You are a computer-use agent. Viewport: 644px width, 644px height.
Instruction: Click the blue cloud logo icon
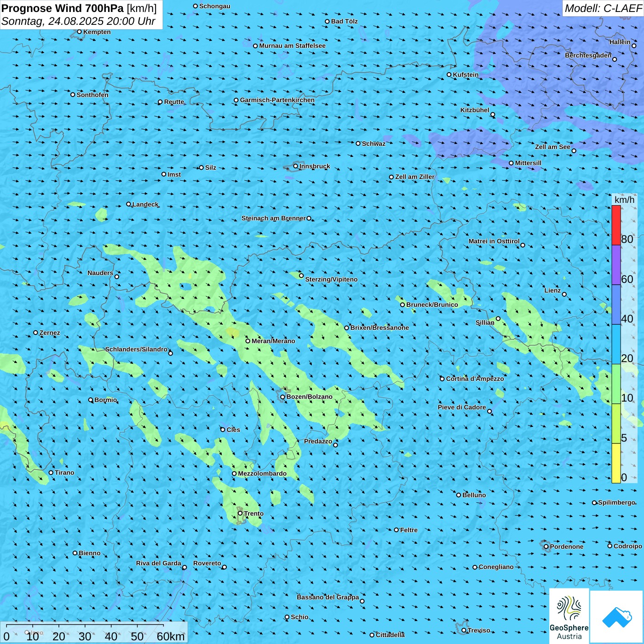pyautogui.click(x=617, y=617)
